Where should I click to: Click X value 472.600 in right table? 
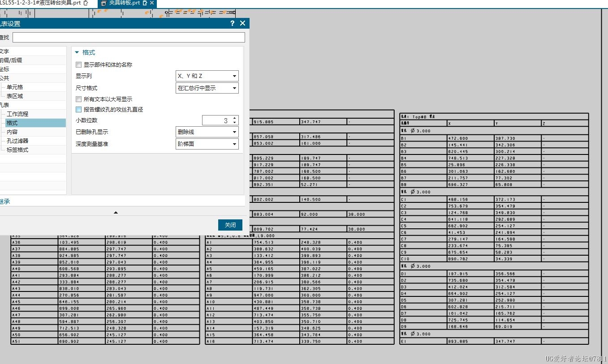(x=458, y=139)
